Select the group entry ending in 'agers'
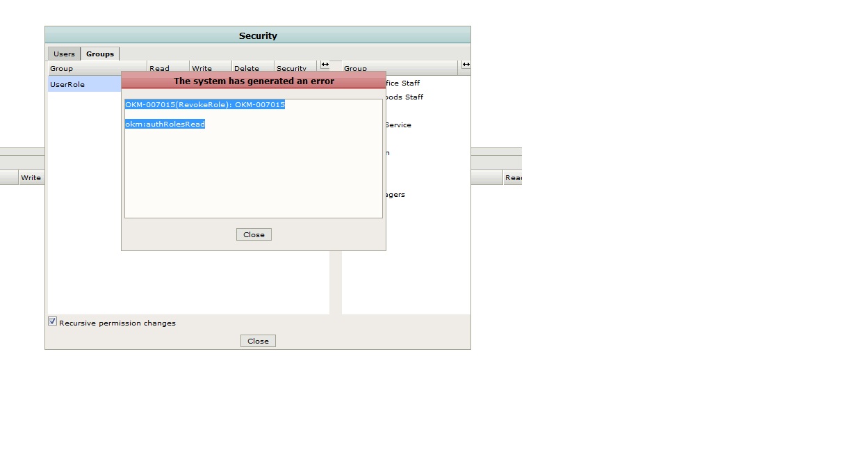 tap(395, 195)
